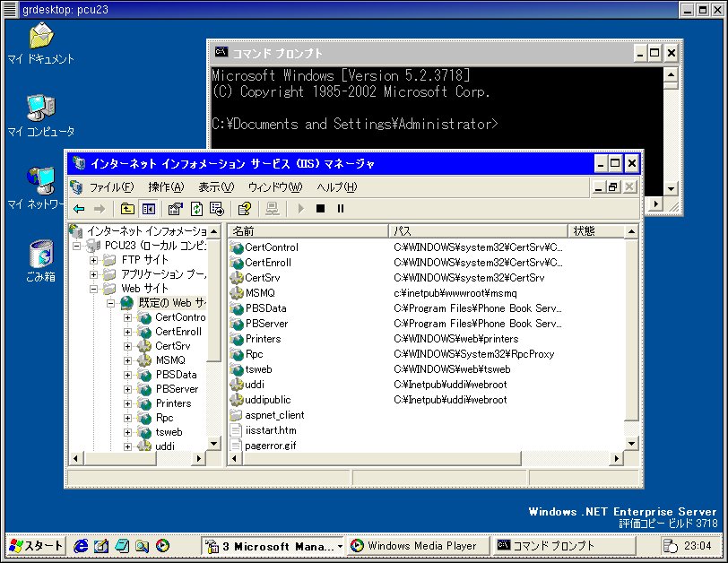Viewport: 728px width, 563px height.
Task: Expand the CertEnroll tree node
Action: (127, 332)
